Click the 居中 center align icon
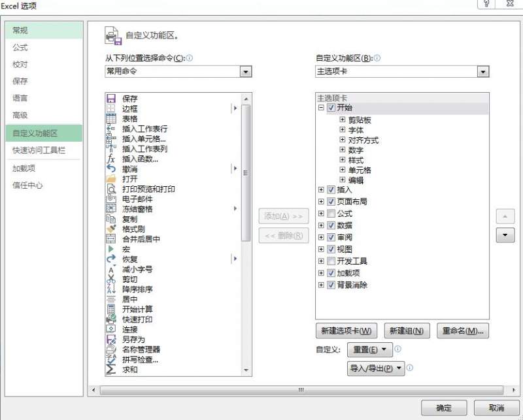 [110, 299]
